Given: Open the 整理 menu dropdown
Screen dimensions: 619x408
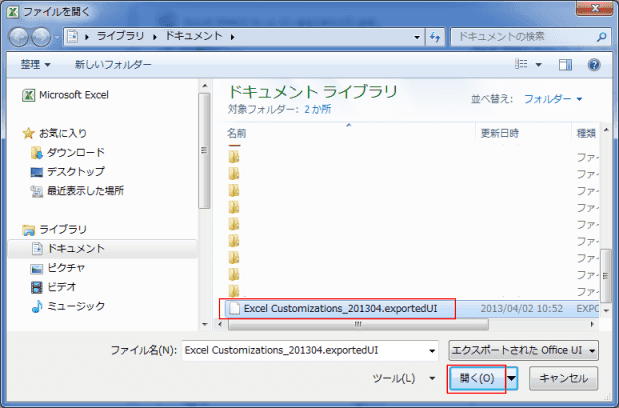Looking at the screenshot, I should (36, 64).
